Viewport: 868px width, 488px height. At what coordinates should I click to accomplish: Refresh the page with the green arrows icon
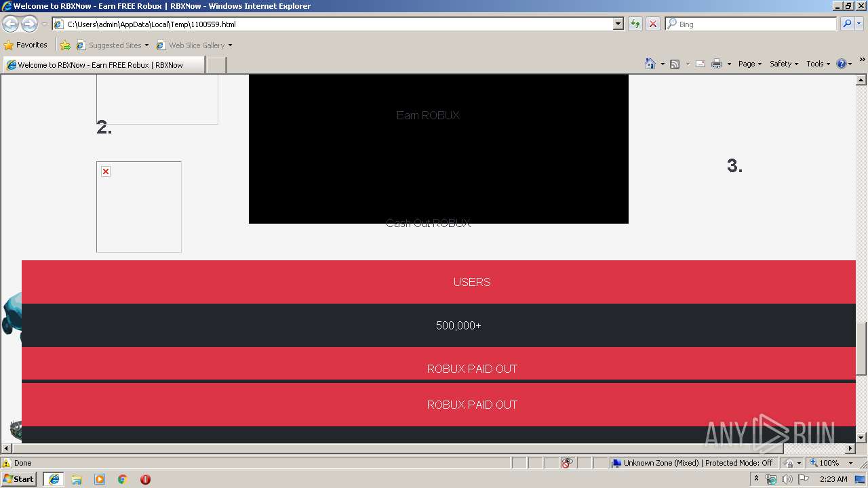pyautogui.click(x=635, y=24)
